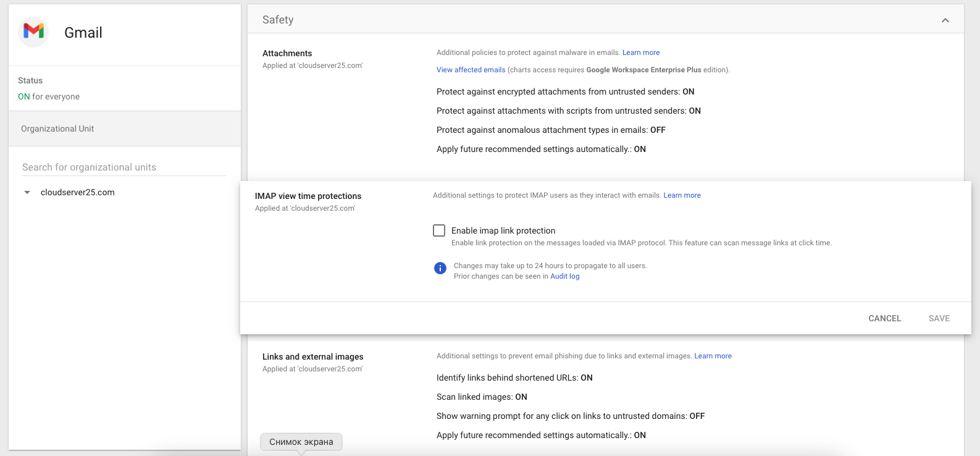Screen dimensions: 980x456
Task: Click the Gmail title text
Action: pos(83,33)
